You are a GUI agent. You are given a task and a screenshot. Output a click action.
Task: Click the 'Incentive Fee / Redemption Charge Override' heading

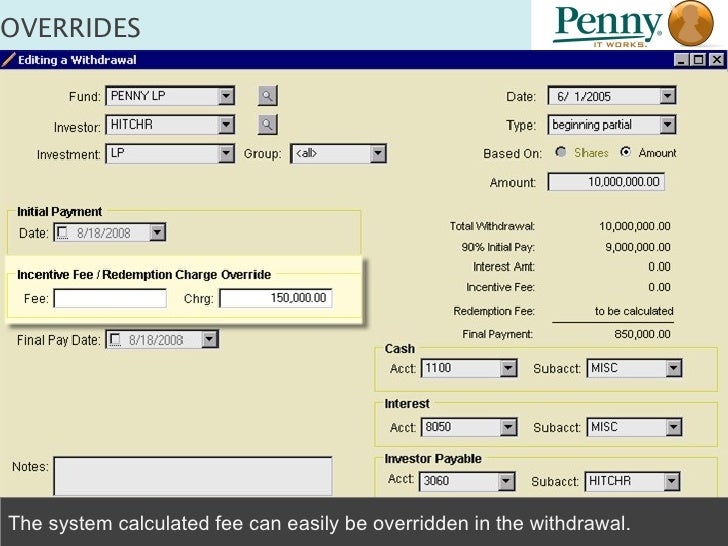point(144,275)
